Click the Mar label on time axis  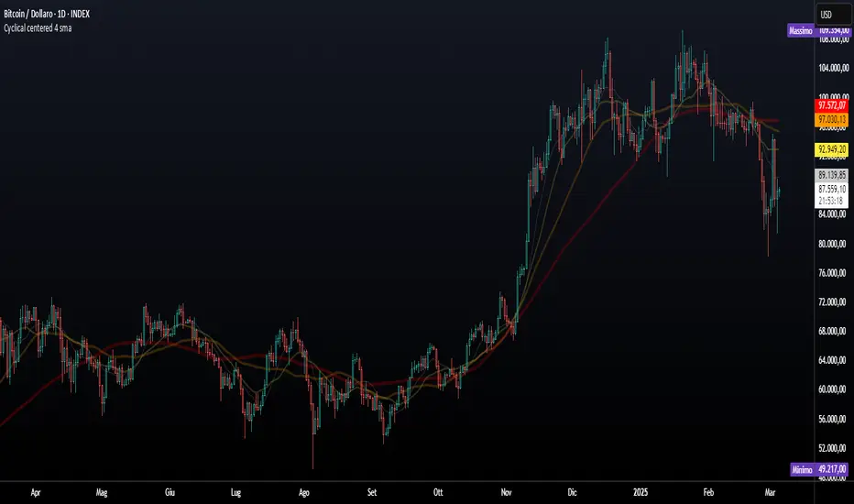[x=770, y=493]
